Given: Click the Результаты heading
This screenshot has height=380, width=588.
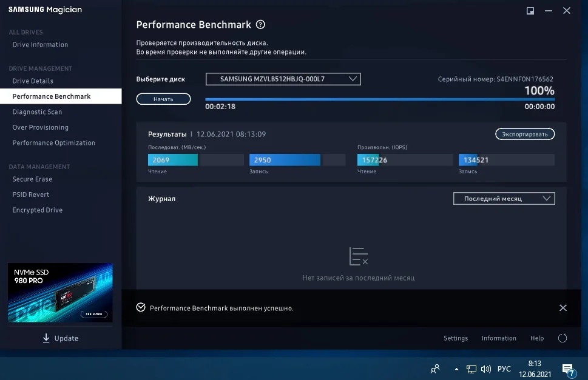Looking at the screenshot, I should coord(167,134).
